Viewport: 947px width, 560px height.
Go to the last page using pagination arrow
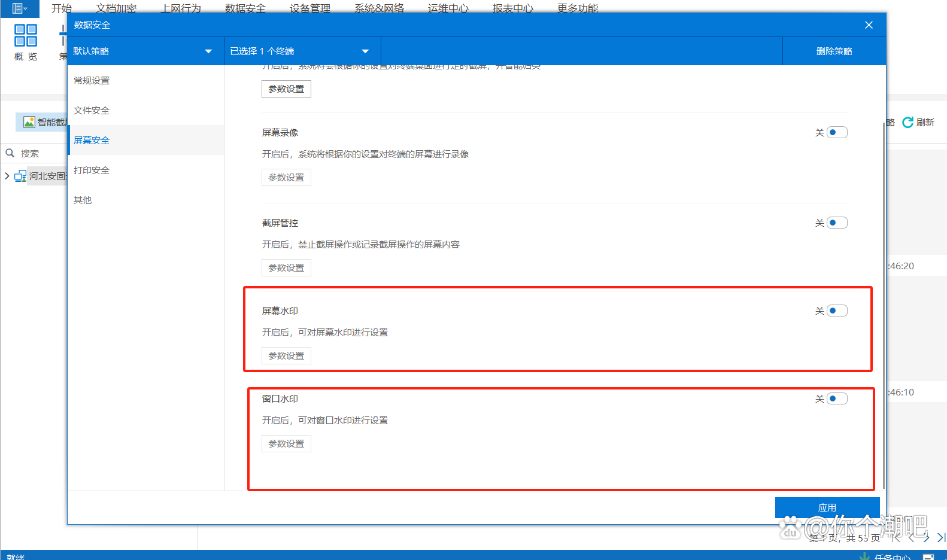[941, 538]
